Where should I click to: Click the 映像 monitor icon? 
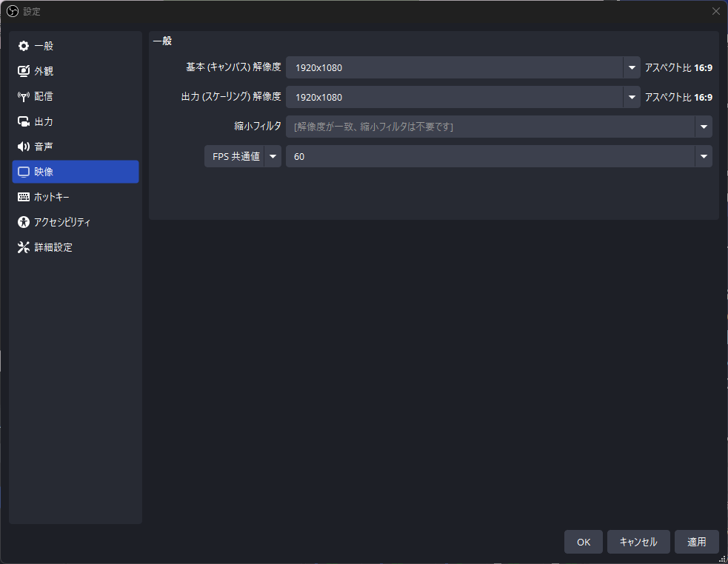(x=23, y=172)
